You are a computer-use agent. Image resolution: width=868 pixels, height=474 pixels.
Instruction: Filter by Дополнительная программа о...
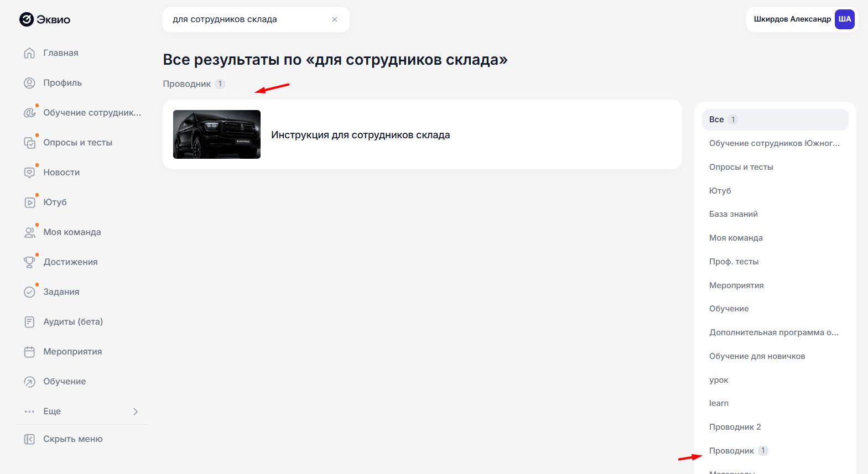[x=774, y=332]
